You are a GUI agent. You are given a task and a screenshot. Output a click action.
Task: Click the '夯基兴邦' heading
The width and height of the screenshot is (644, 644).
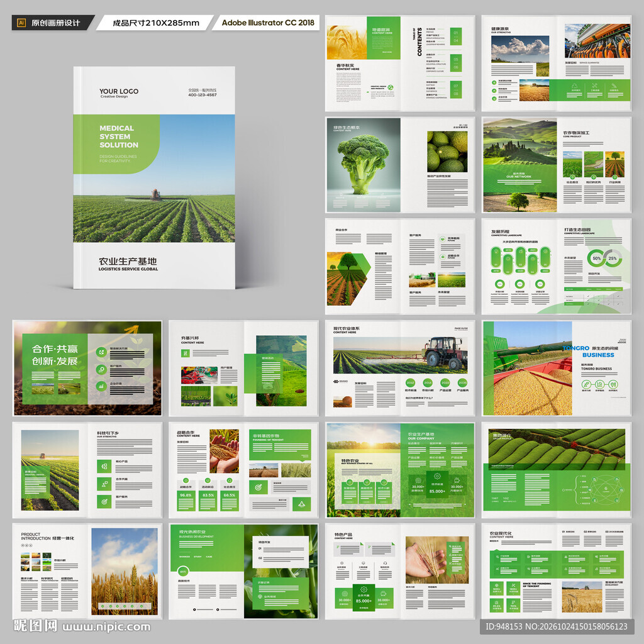coord(190,338)
